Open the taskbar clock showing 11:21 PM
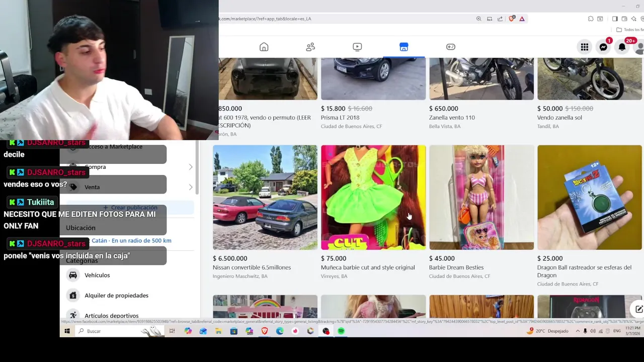The image size is (644, 362). 633,331
